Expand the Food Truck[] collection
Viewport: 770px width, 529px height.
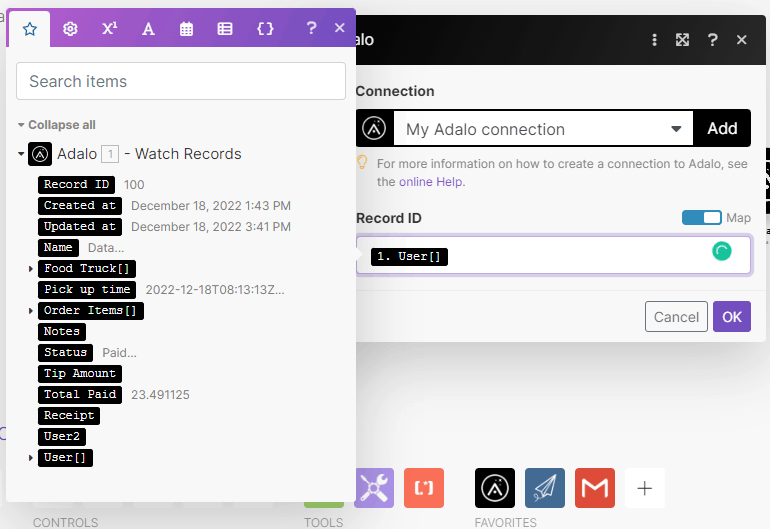[x=30, y=269]
